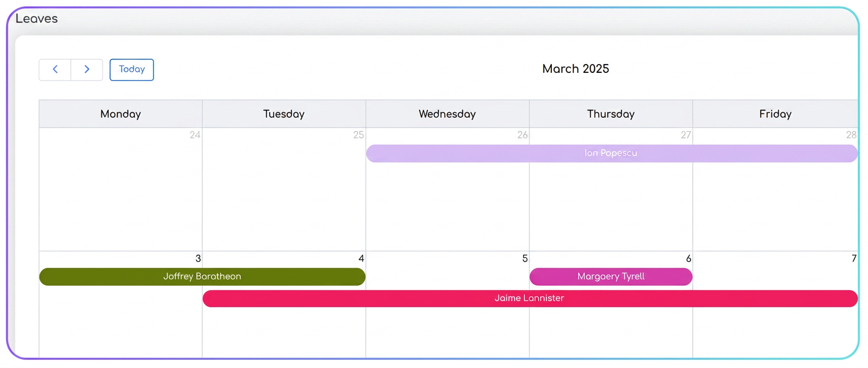The width and height of the screenshot is (868, 368).
Task: Click the Thursday column header
Action: click(x=611, y=114)
